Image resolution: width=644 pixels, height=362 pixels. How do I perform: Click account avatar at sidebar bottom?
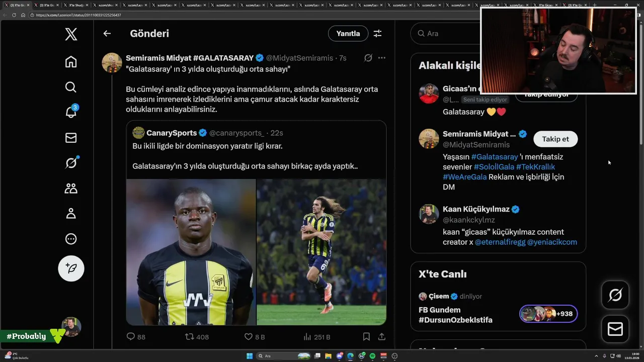click(71, 327)
